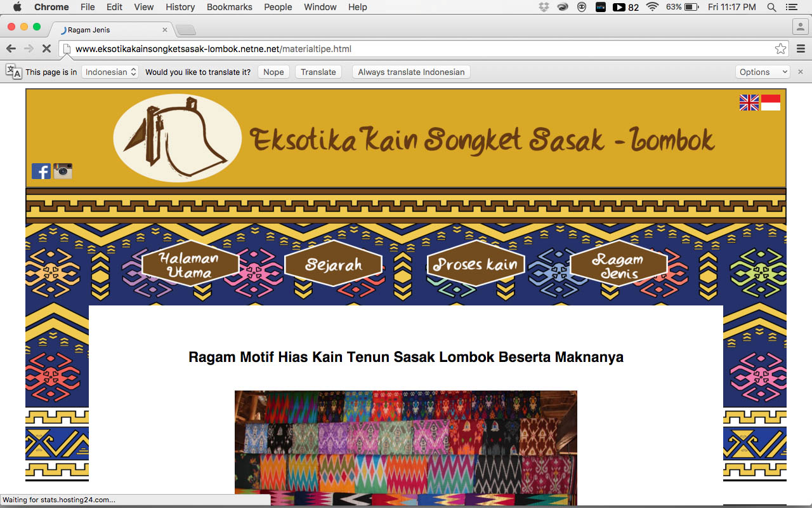Click Always translate Indonesian button
This screenshot has height=508, width=812.
click(411, 72)
